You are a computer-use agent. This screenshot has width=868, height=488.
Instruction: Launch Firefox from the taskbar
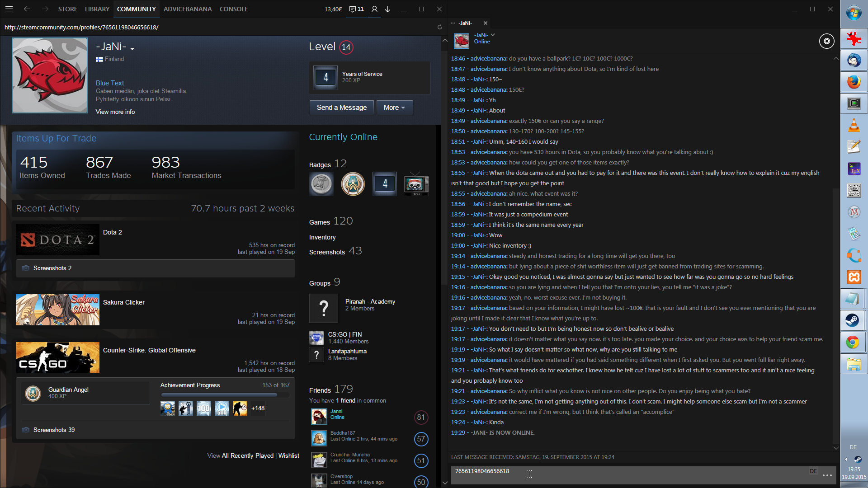pos(853,82)
